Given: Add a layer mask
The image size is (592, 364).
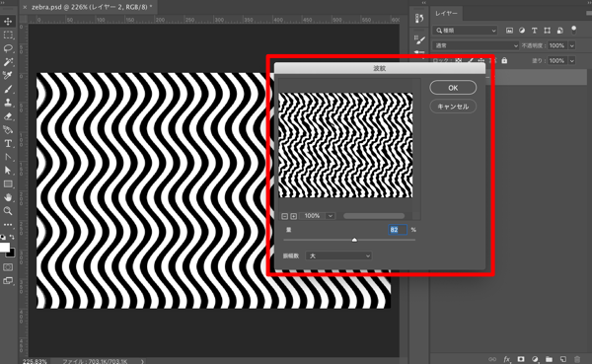Looking at the screenshot, I should point(521,359).
